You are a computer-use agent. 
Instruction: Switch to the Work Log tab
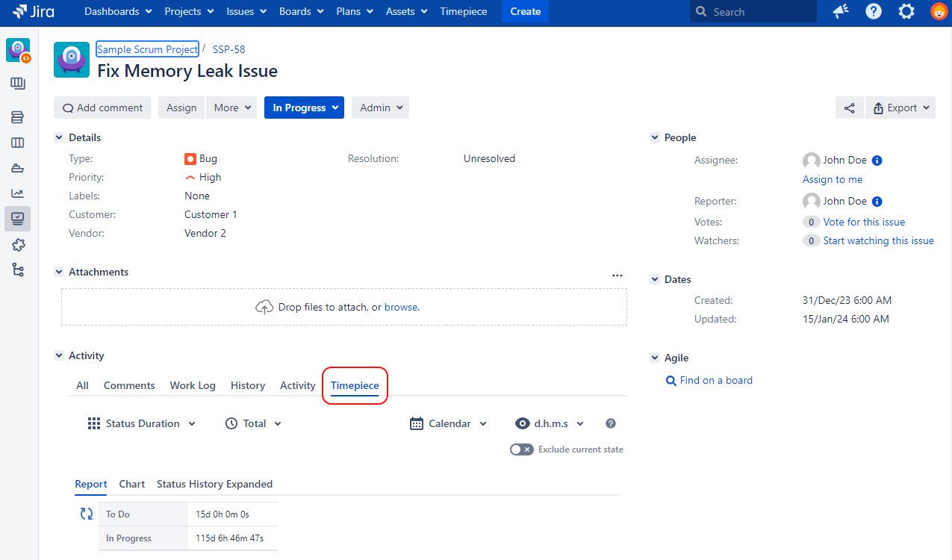point(193,385)
